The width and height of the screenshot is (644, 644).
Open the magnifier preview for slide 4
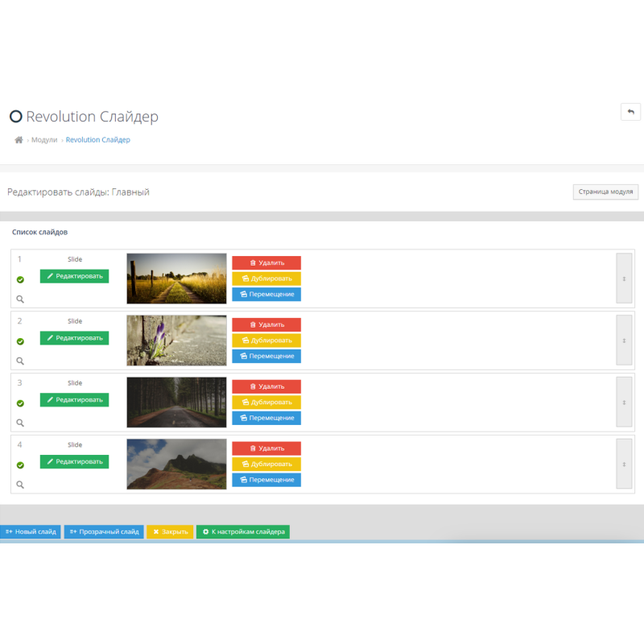pos(20,485)
